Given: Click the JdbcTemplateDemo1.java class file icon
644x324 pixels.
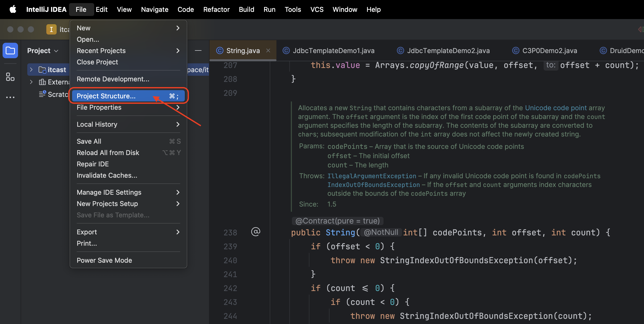Looking at the screenshot, I should point(286,50).
